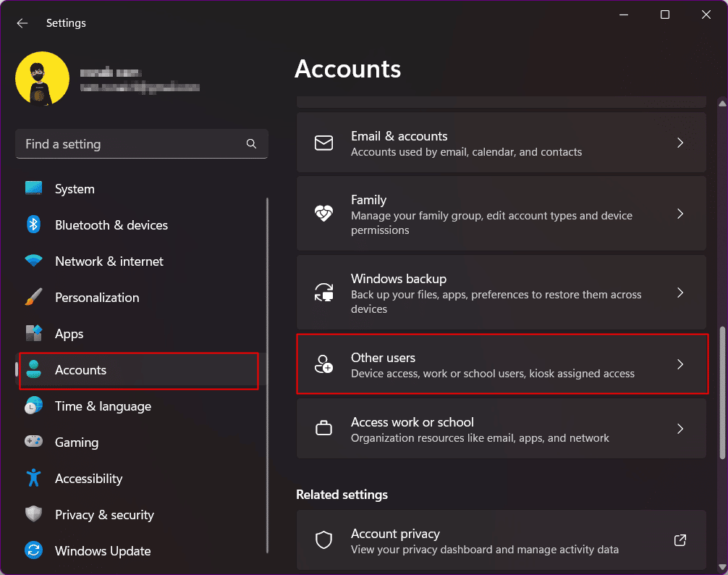
Task: Click 'Back up your files, apps' description
Action: coord(496,302)
